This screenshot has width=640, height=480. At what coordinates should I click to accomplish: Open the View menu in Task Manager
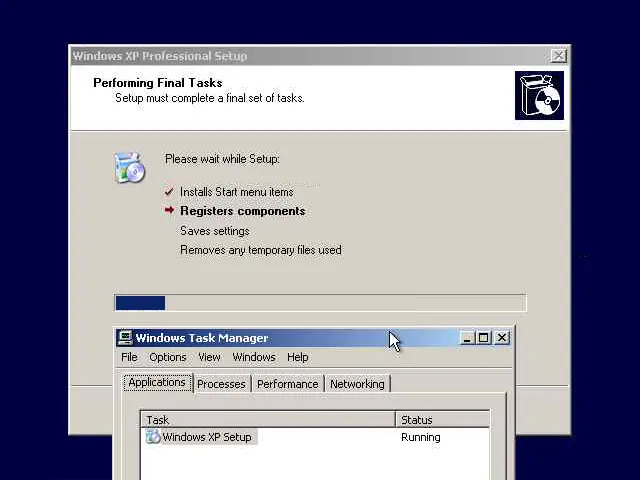209,357
